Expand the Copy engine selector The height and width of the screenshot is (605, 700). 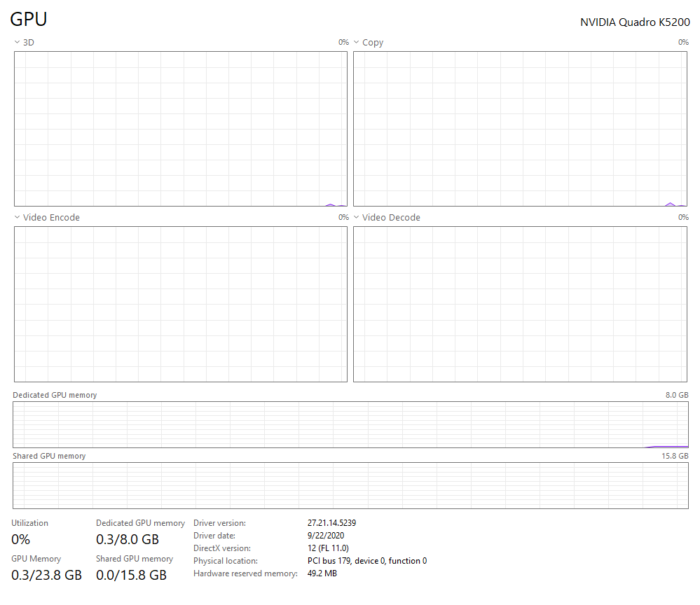click(356, 43)
